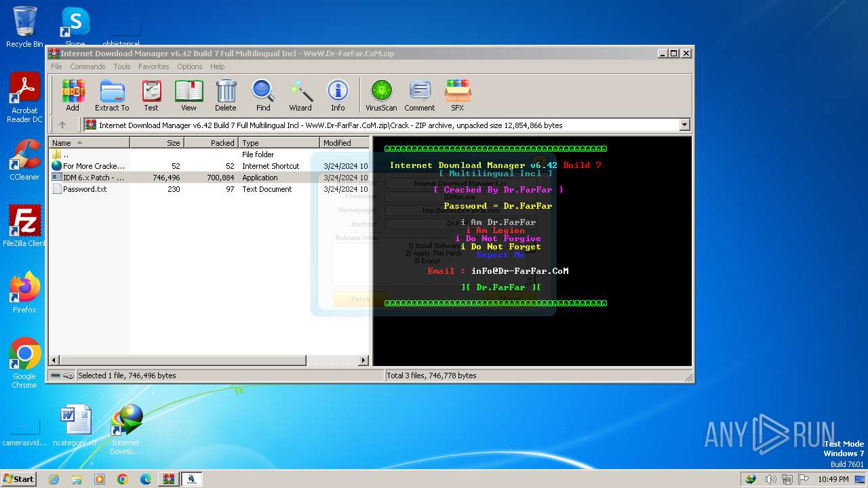Open CCleaner desktop icon
This screenshot has height=488, width=868.
tap(24, 159)
